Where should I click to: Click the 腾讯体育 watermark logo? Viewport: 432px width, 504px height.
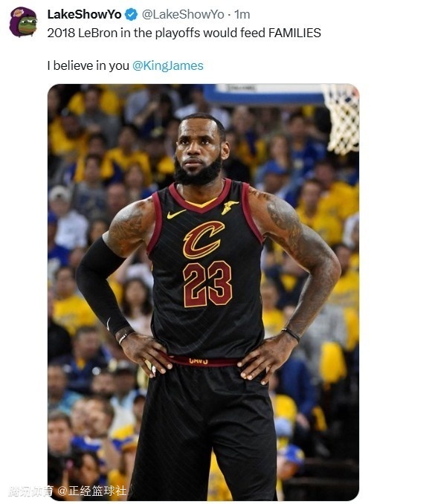click(x=30, y=491)
